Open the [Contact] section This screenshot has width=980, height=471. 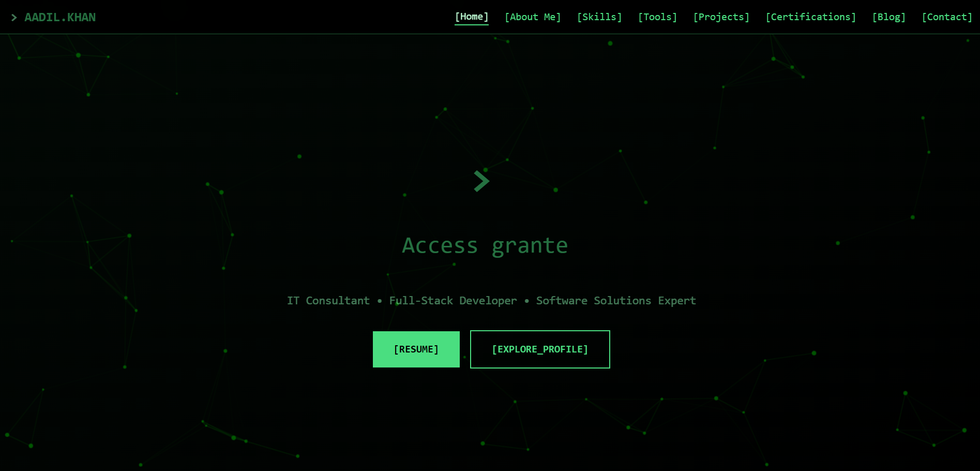(x=947, y=17)
